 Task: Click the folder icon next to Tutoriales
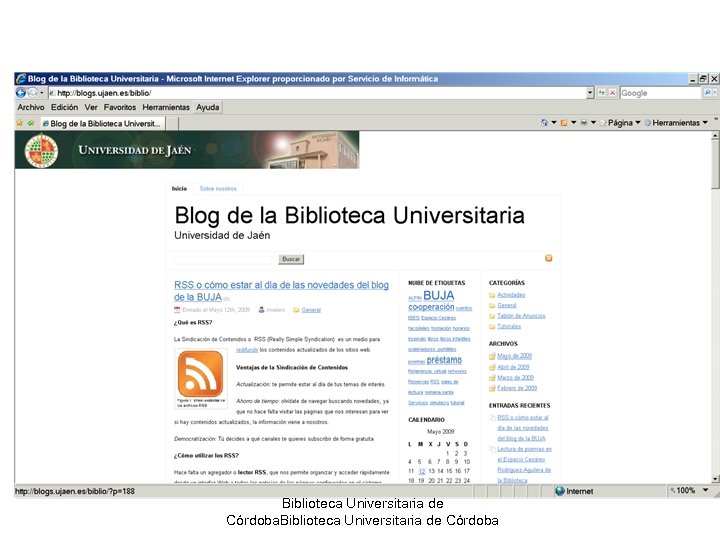pos(492,326)
